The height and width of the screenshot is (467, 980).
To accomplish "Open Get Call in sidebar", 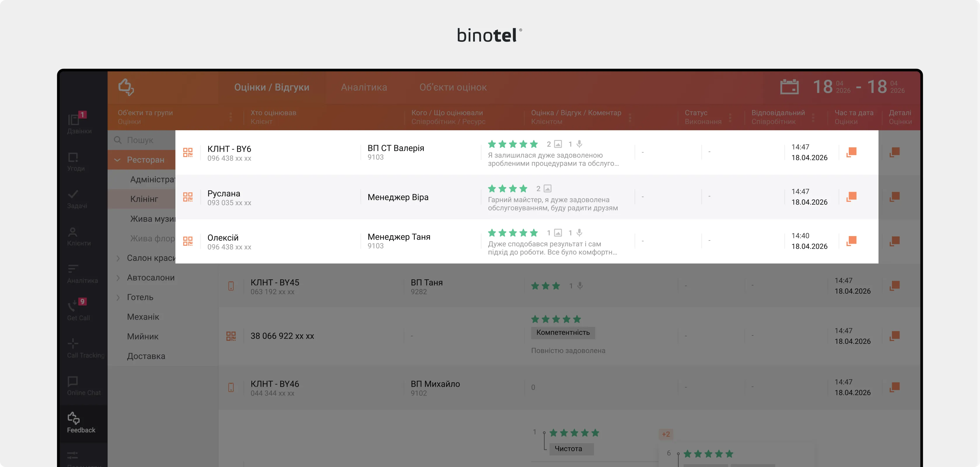I will (x=78, y=309).
